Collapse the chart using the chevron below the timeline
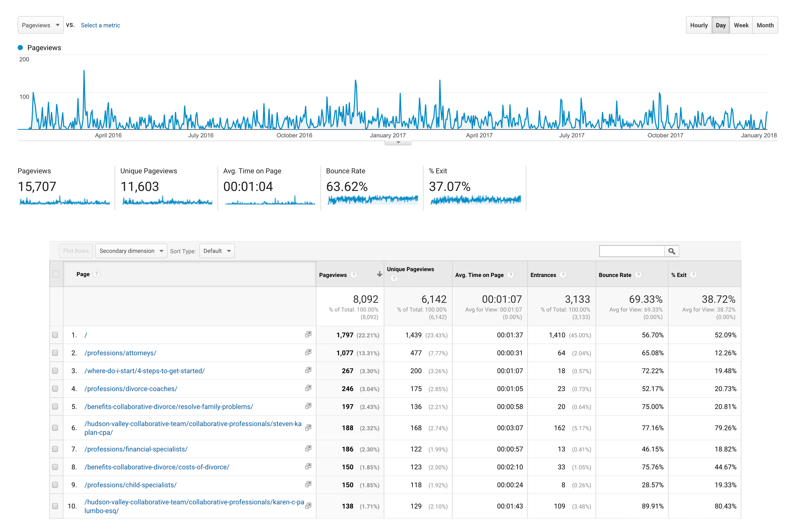The width and height of the screenshot is (798, 532). (x=398, y=143)
